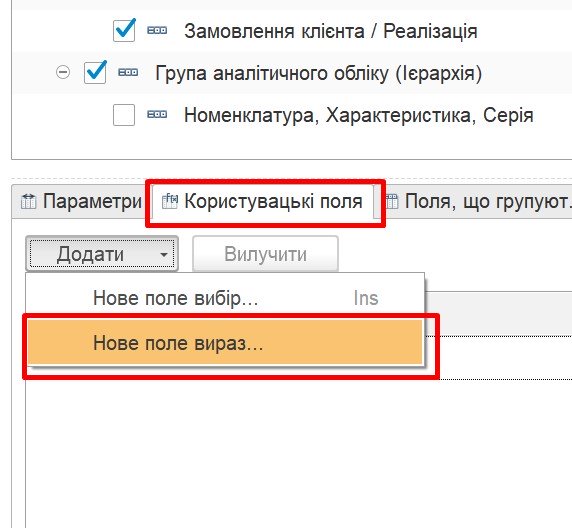Choose Нове поле вираз menu item
Screen dimensions: 572x528
(x=225, y=343)
